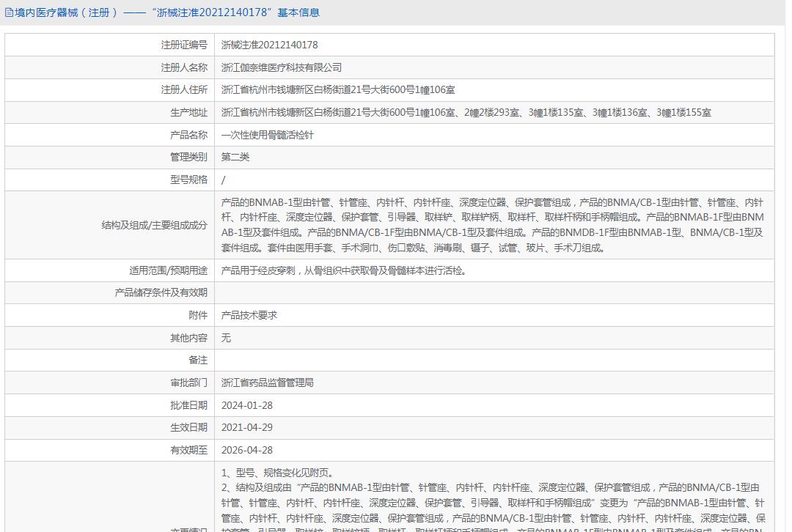This screenshot has width=792, height=532.
Task: Click the empty 产品储存条件及有效期 cell
Action: point(494,292)
